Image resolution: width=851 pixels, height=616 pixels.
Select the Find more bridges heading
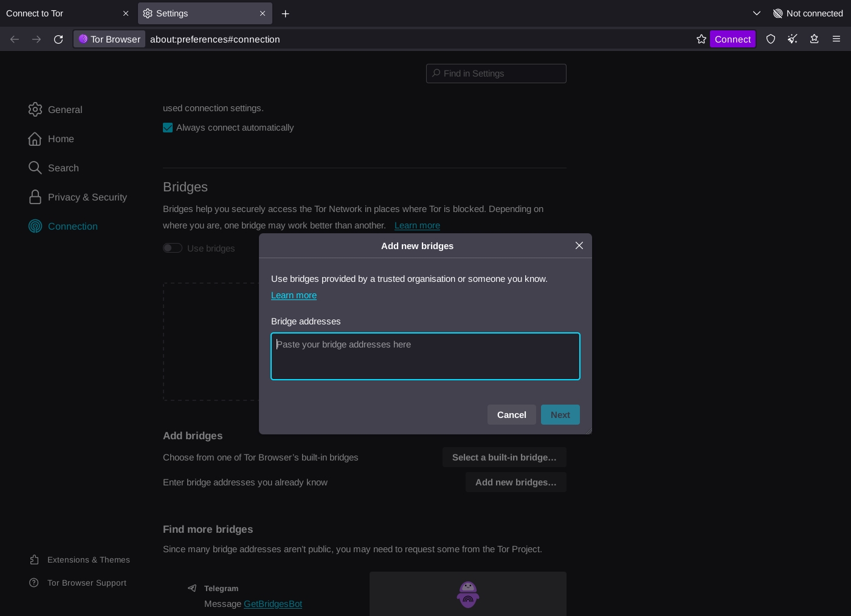tap(208, 529)
